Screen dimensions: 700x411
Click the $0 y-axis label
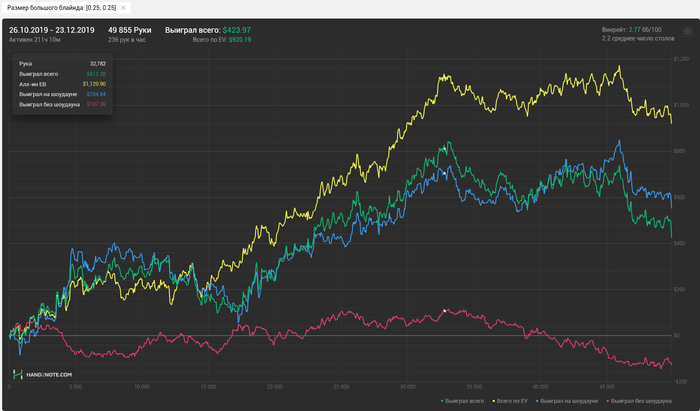coord(676,336)
